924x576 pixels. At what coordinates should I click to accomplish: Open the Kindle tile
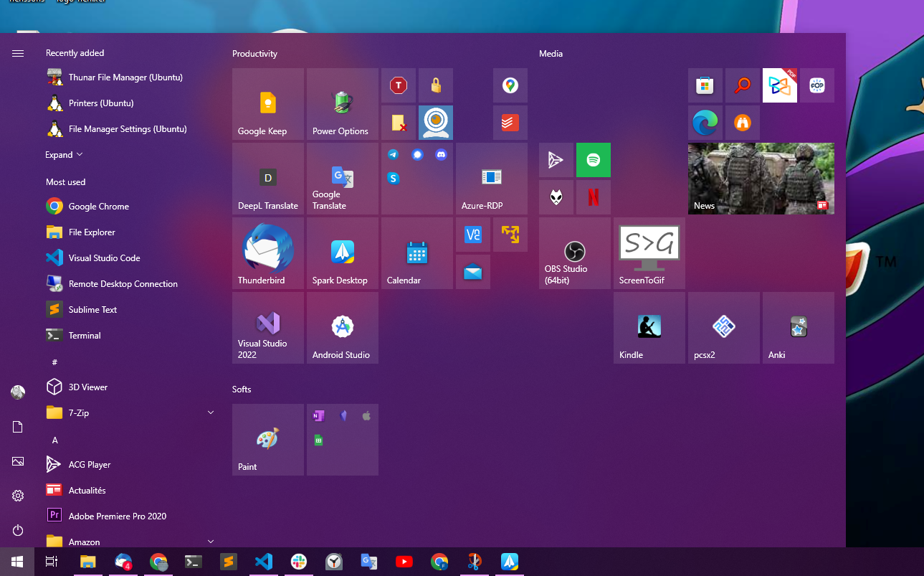pos(649,328)
